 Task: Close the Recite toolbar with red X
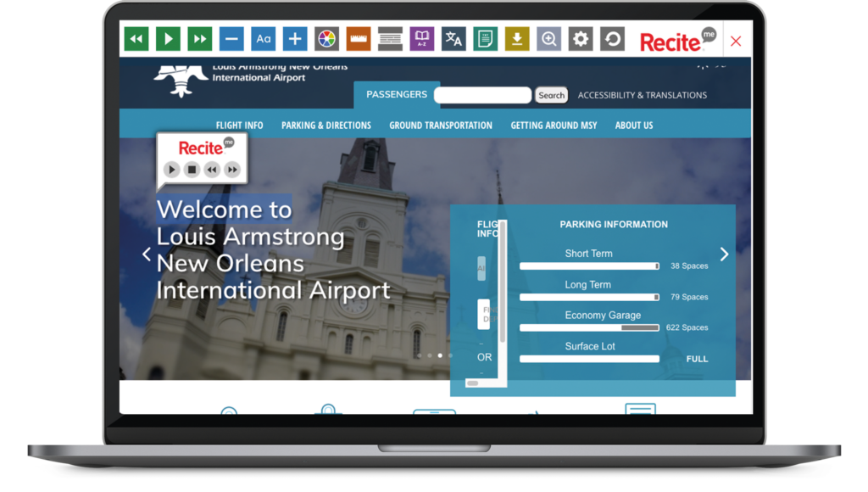pyautogui.click(x=736, y=41)
